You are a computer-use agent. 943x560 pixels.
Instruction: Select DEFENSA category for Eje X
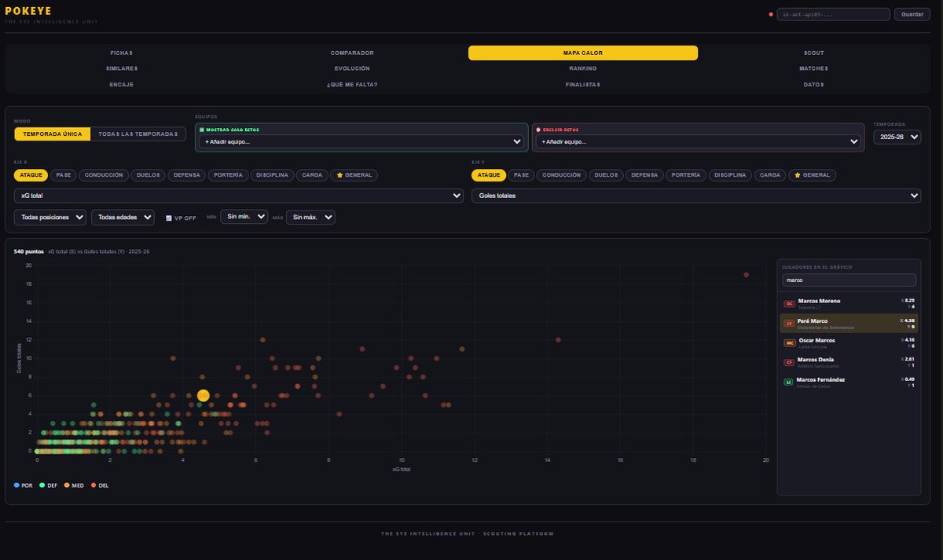click(186, 175)
